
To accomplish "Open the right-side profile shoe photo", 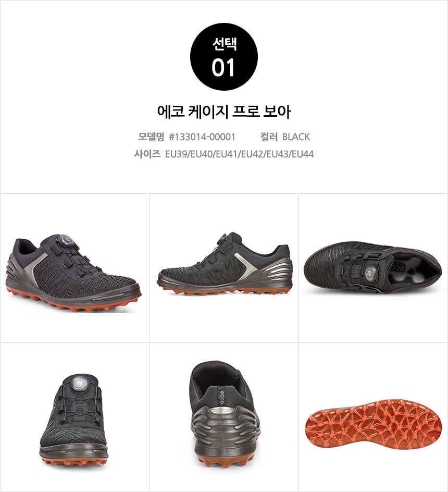I will [225, 264].
